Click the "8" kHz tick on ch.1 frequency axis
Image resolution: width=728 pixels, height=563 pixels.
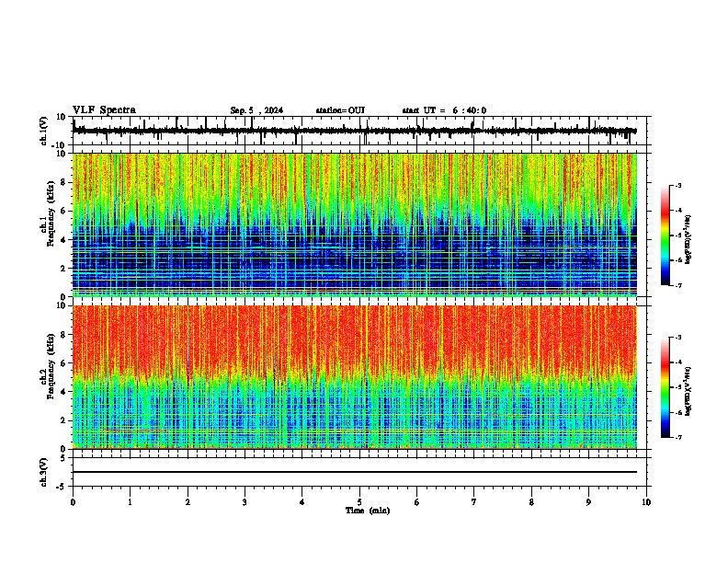pyautogui.click(x=63, y=182)
